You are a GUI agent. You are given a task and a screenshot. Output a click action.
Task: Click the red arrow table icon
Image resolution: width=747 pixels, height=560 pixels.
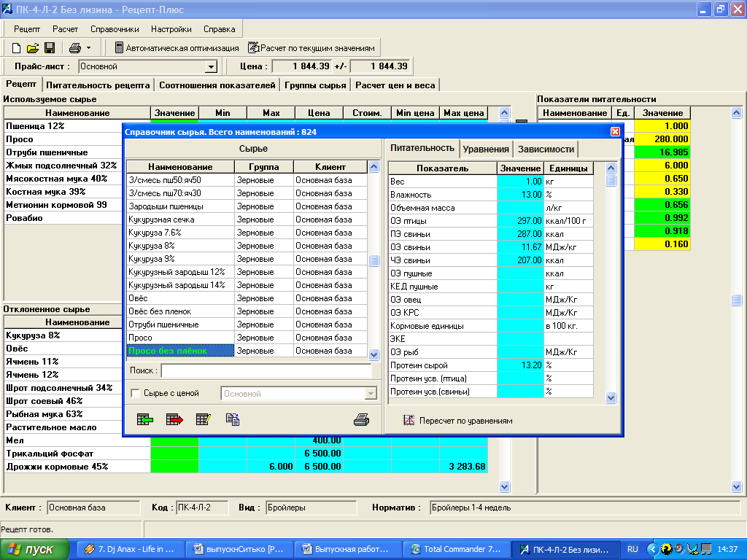[x=174, y=419]
